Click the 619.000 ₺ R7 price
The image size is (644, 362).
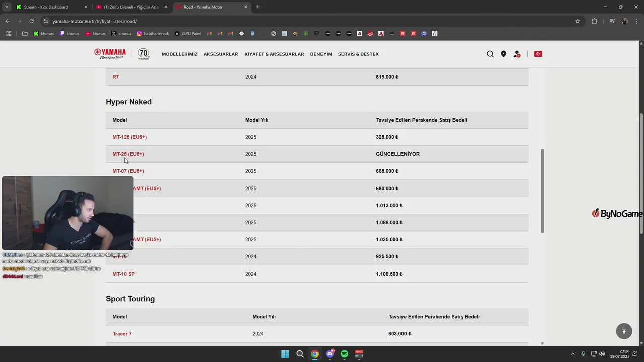387,77
